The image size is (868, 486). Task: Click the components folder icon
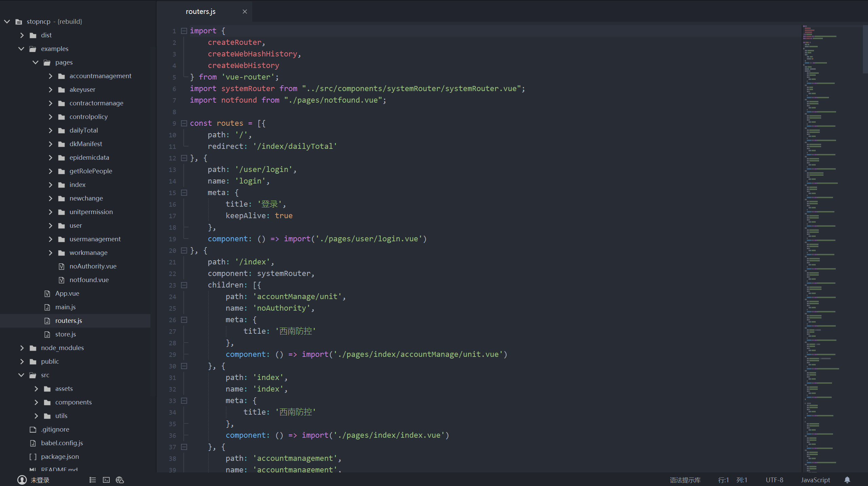[x=47, y=402]
